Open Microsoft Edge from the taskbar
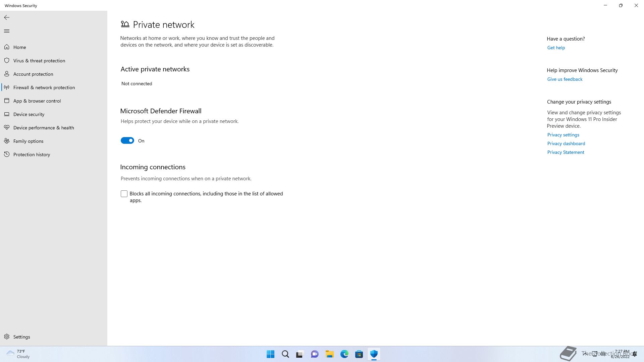Viewport: 644px width, 362px height. point(344,354)
